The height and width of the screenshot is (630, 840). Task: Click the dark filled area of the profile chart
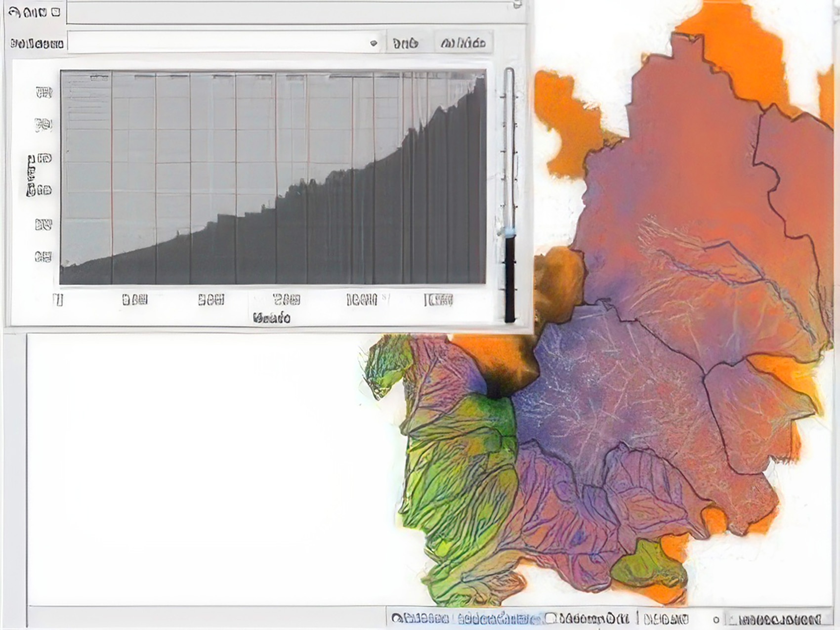point(346,237)
